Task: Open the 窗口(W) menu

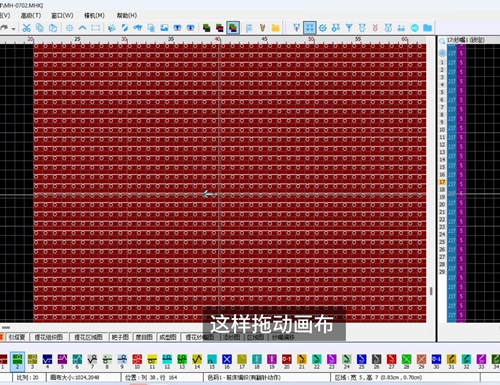Action: [62, 15]
